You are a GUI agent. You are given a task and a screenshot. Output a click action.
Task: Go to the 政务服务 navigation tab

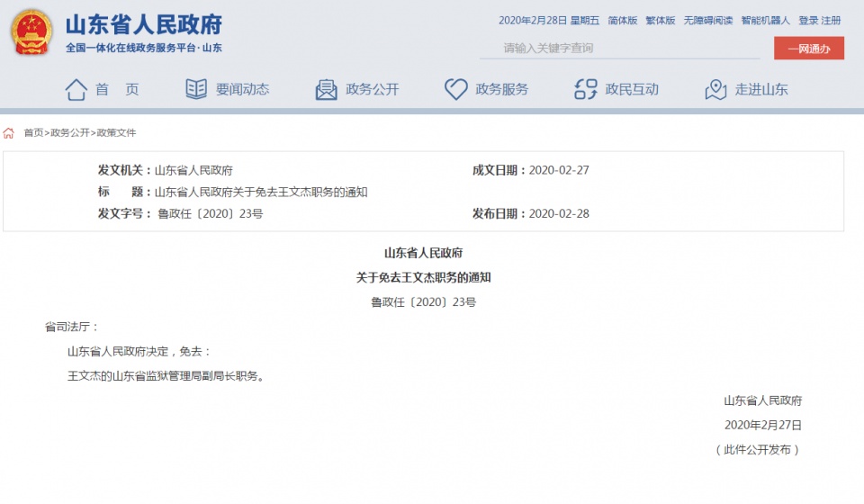coord(501,89)
